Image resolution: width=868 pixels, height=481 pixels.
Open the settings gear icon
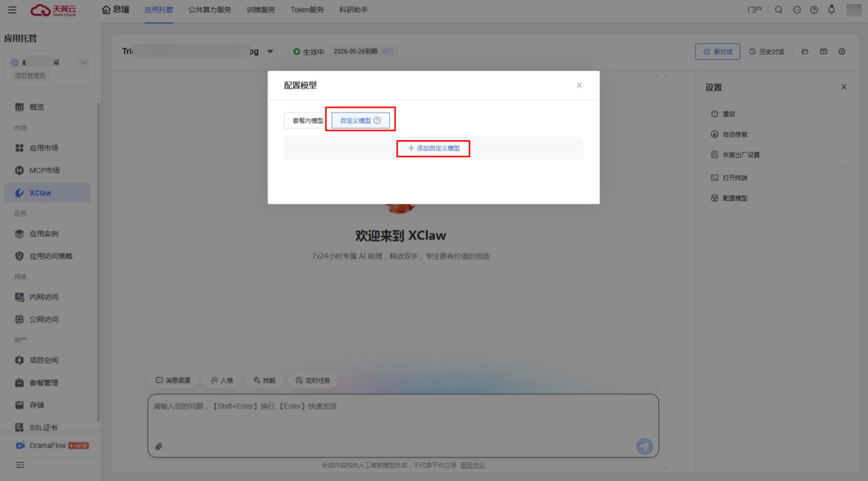(x=842, y=51)
